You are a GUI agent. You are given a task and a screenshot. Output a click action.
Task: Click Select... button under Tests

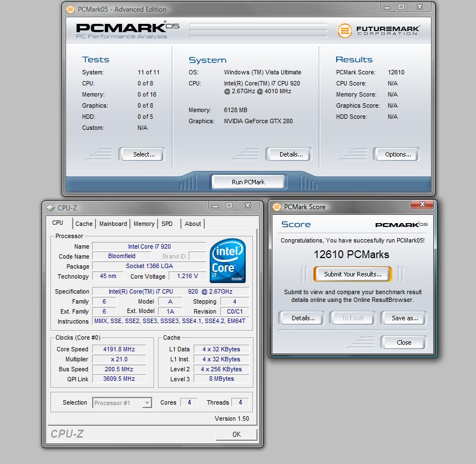(141, 154)
